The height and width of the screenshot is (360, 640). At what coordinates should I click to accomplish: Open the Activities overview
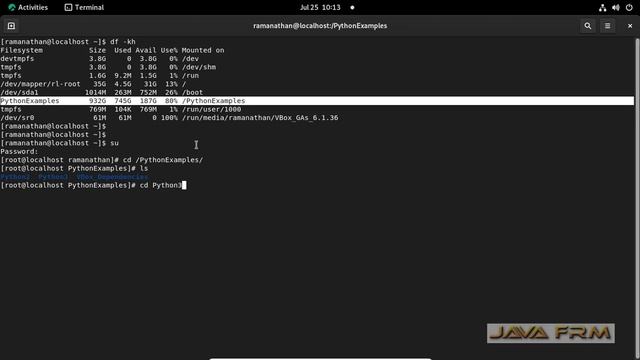28,7
